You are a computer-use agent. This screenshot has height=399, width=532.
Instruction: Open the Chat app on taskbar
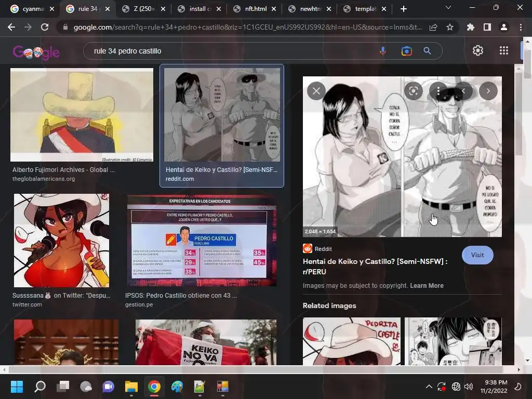[x=109, y=387]
